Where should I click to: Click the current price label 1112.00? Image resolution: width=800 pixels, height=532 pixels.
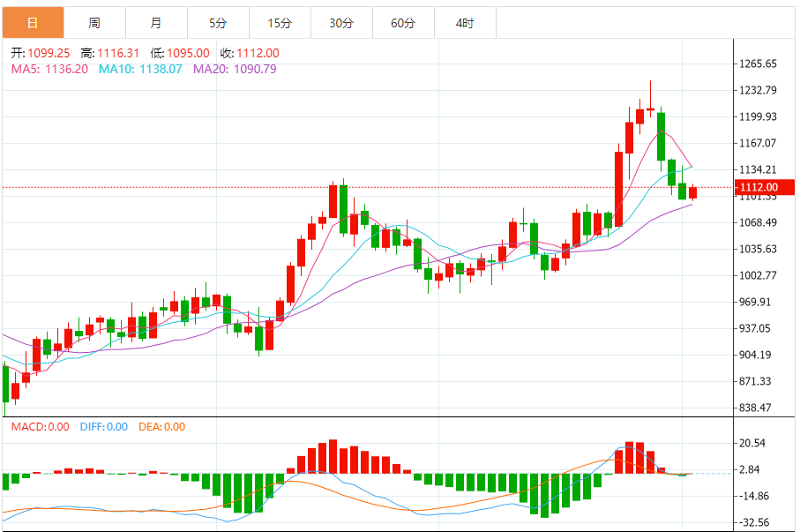765,187
